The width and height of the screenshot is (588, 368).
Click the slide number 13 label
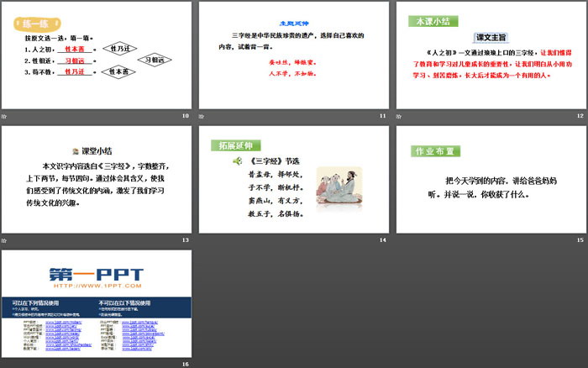point(186,240)
